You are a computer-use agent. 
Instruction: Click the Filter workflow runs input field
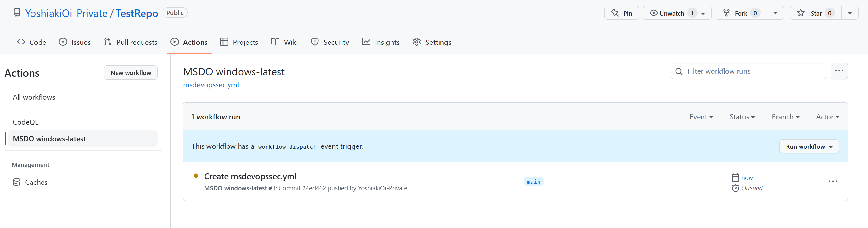pyautogui.click(x=735, y=71)
